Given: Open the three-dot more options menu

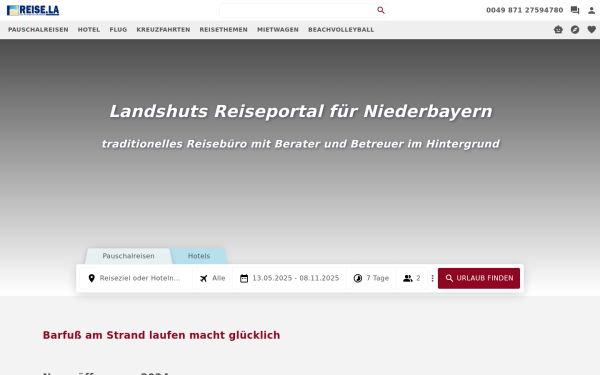Looking at the screenshot, I should tap(432, 278).
